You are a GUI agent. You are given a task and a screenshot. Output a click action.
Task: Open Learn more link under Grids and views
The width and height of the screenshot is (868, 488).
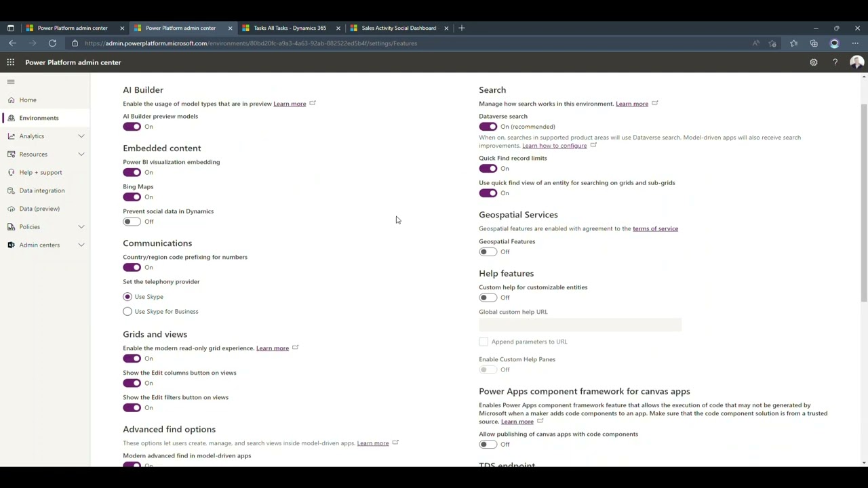(272, 348)
